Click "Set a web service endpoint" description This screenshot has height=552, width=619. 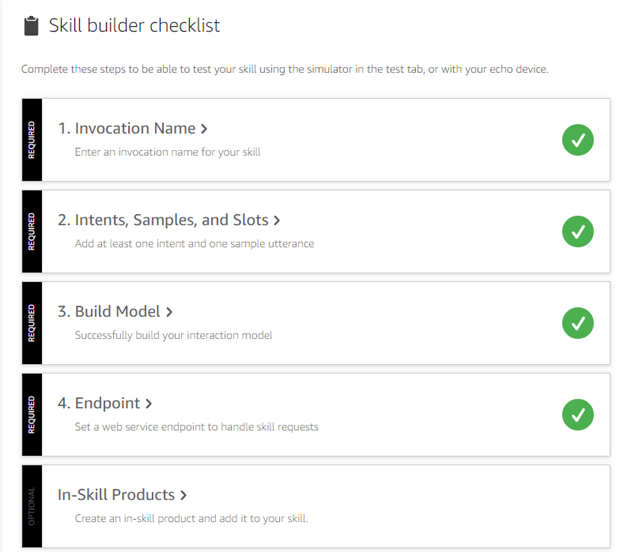(x=196, y=427)
